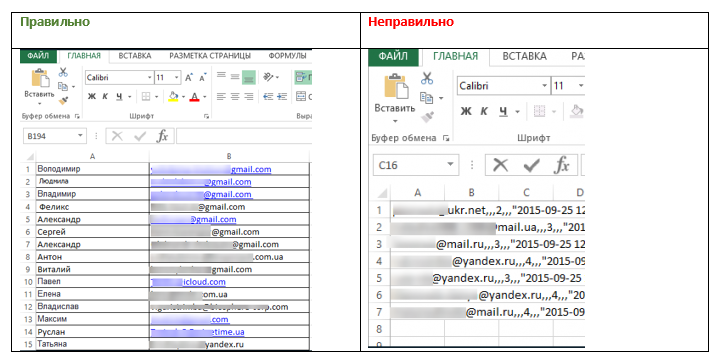Click text orientation icon in Правильно window
The image size is (725, 361).
click(268, 77)
